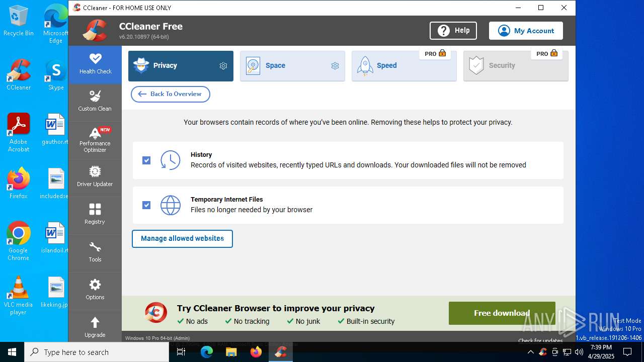Open Registry in the sidebar
Viewport: 644px width, 362px height.
coord(95,216)
